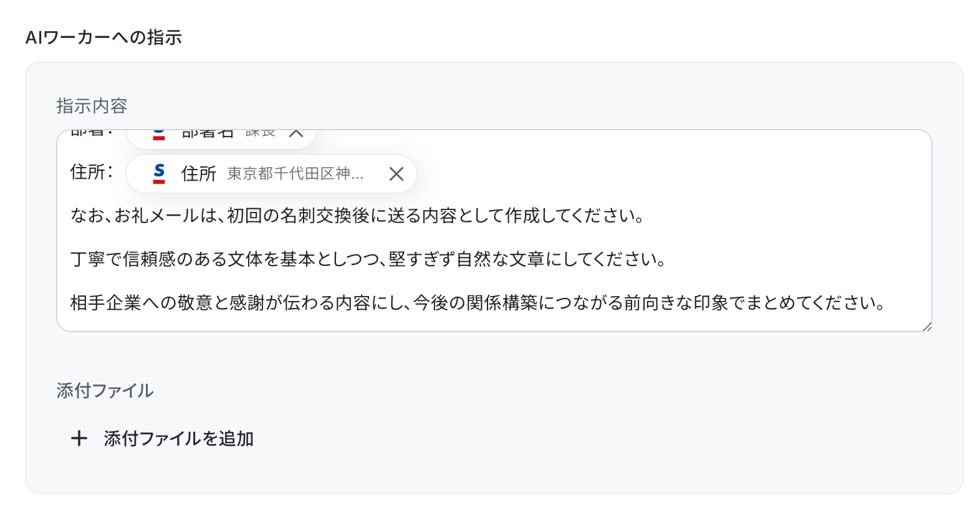
Task: Select the 住所 variable chip label
Action: (x=198, y=174)
